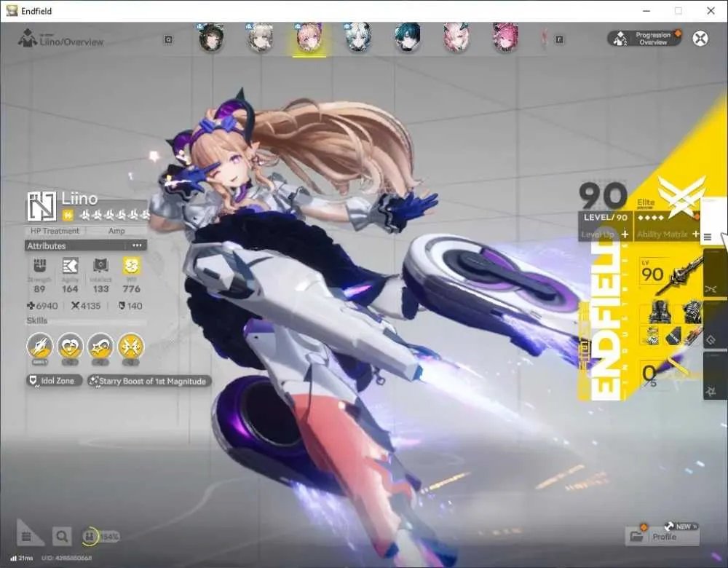This screenshot has width=728, height=568.
Task: Select the teal-haired operator portrait
Action: click(407, 38)
